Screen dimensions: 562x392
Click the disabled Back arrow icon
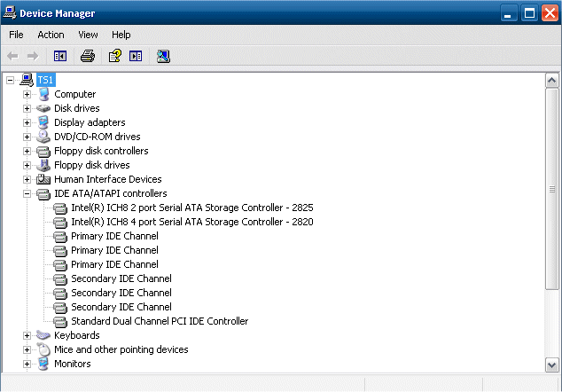click(x=12, y=56)
